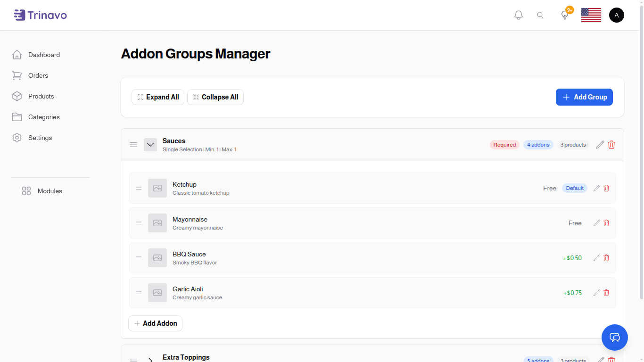644x362 pixels.
Task: Go to the Orders section
Action: (38, 75)
